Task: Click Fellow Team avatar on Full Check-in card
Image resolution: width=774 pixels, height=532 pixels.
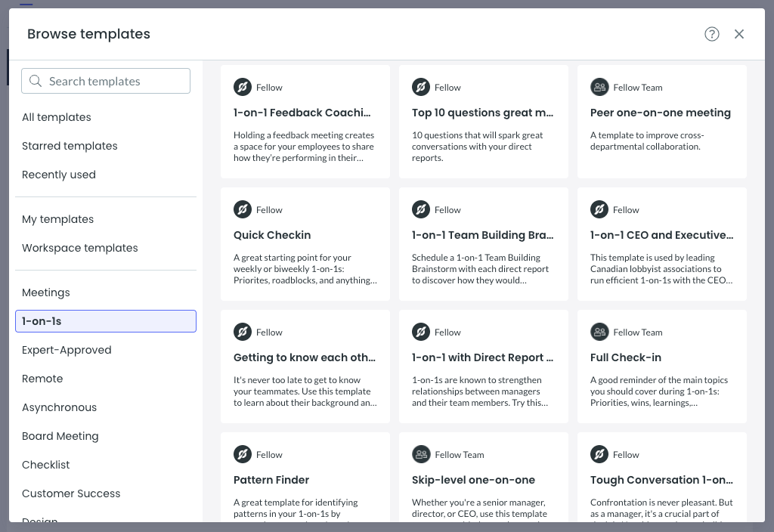Action: pos(599,332)
